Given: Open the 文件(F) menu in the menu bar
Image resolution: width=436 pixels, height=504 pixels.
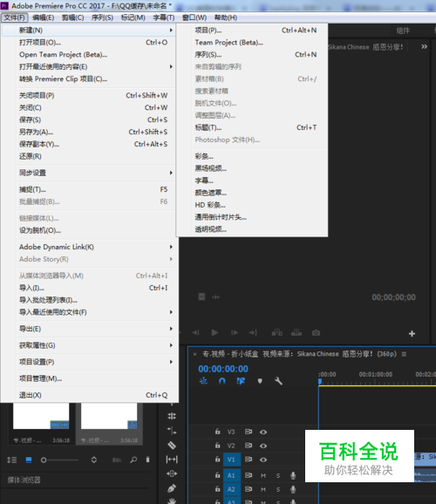Looking at the screenshot, I should pyautogui.click(x=14, y=17).
